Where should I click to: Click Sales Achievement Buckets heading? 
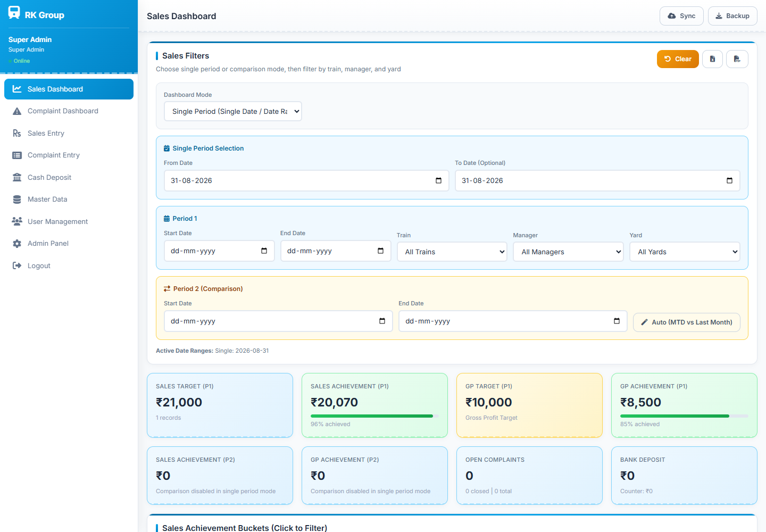(245, 528)
